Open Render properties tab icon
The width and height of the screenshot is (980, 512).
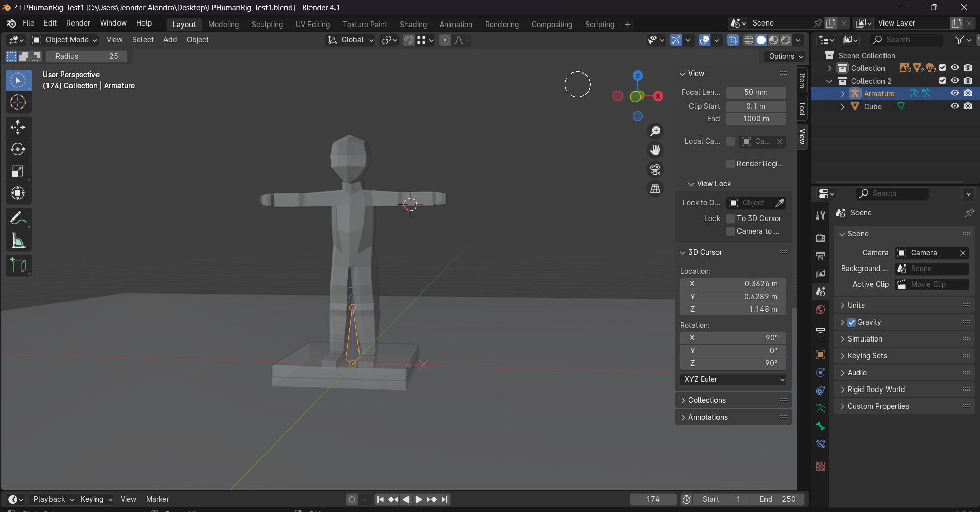point(820,238)
